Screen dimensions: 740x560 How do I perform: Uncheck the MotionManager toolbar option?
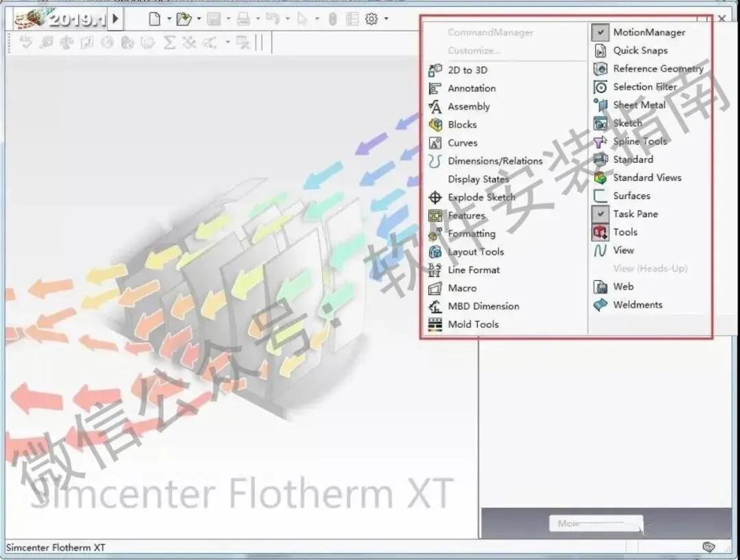[600, 33]
